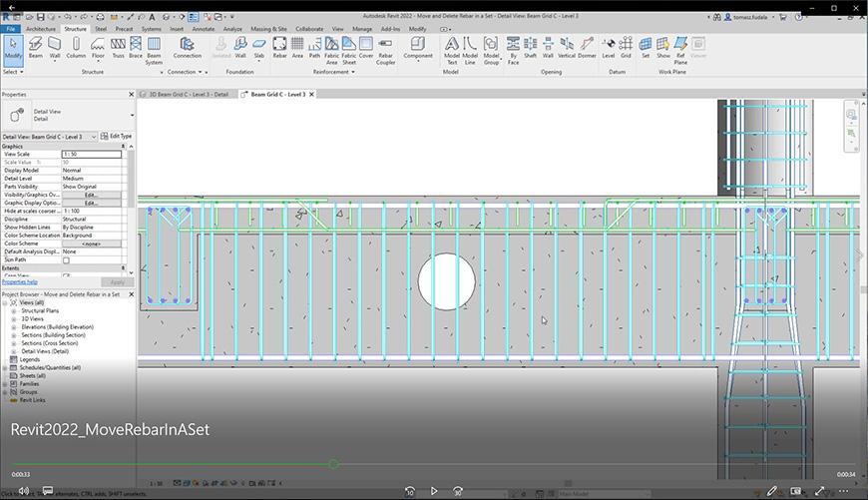Close the Beam Grid C - Level 3 tab
Image resolution: width=868 pixels, height=500 pixels.
(x=311, y=94)
